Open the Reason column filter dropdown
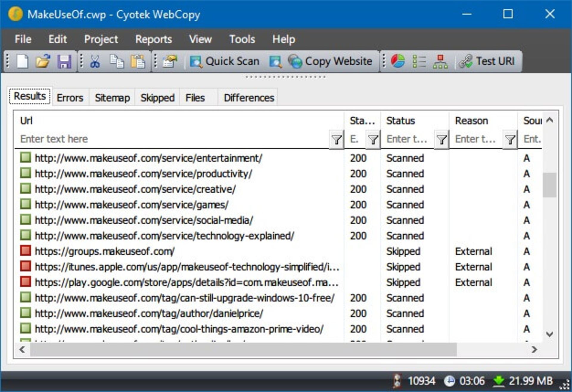The height and width of the screenshot is (392, 572). pyautogui.click(x=510, y=139)
